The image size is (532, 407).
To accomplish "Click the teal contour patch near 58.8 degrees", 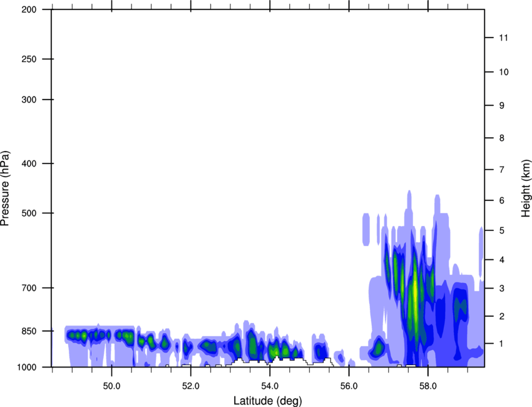I will (461, 307).
